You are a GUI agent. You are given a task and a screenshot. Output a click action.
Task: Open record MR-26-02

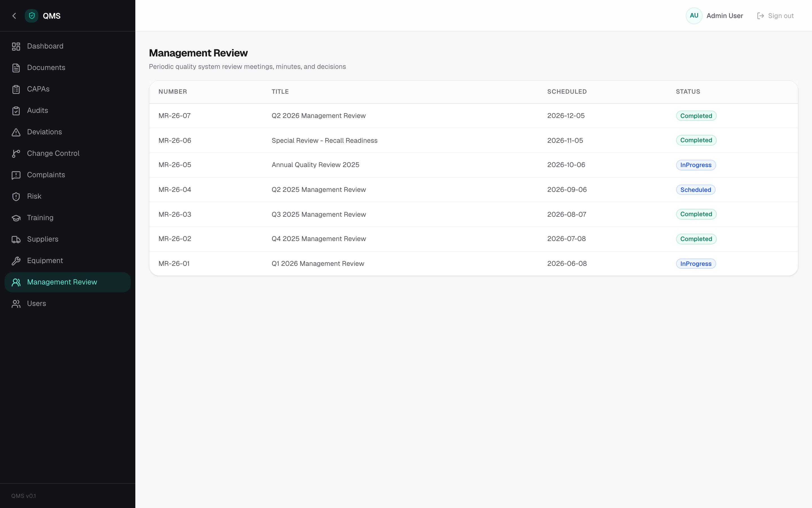point(473,239)
